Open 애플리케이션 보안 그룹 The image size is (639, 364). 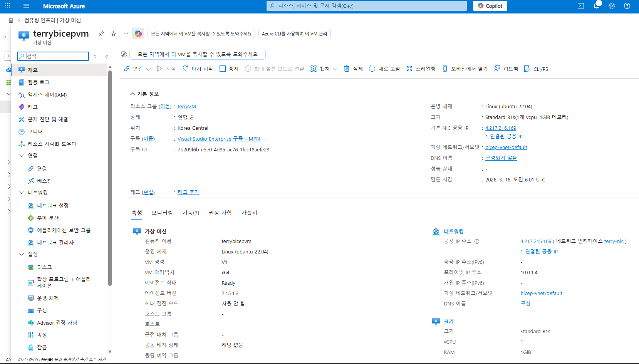(x=64, y=230)
